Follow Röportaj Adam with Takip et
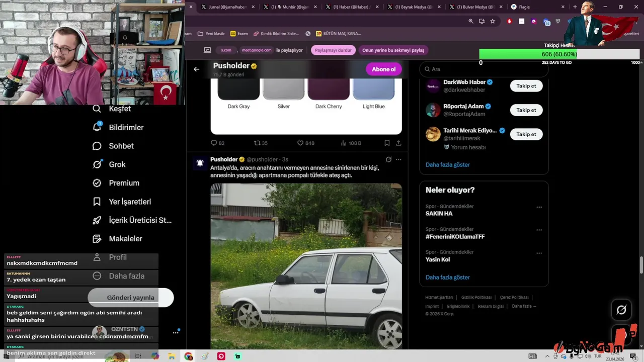 pyautogui.click(x=526, y=110)
